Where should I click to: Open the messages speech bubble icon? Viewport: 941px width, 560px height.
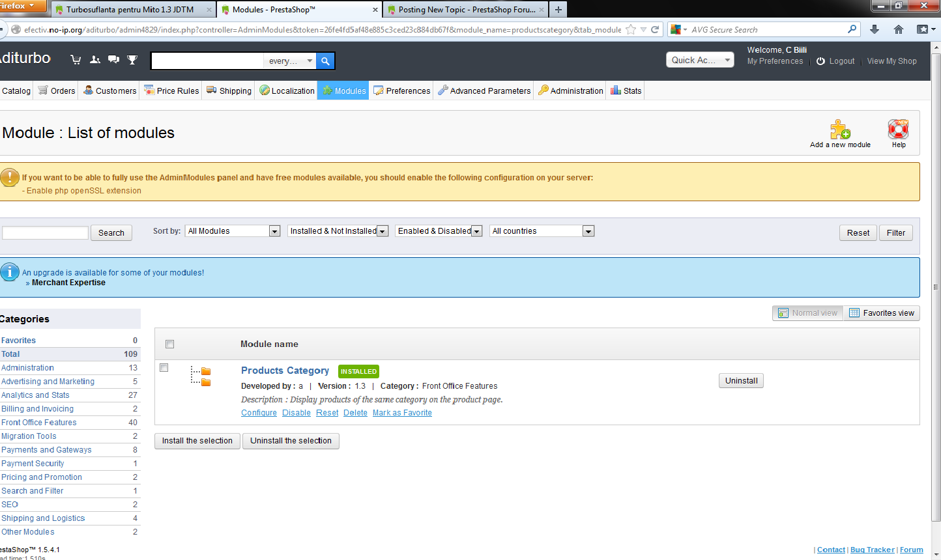pyautogui.click(x=113, y=60)
